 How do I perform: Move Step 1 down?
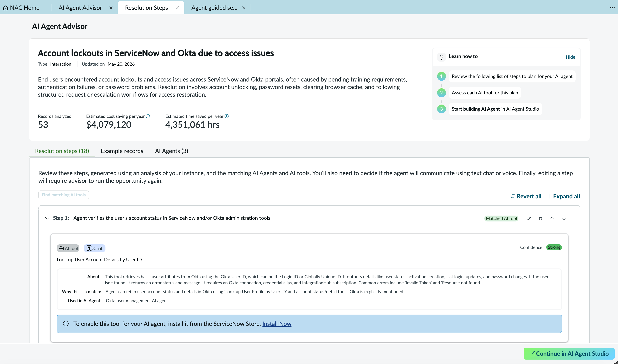[x=564, y=218]
